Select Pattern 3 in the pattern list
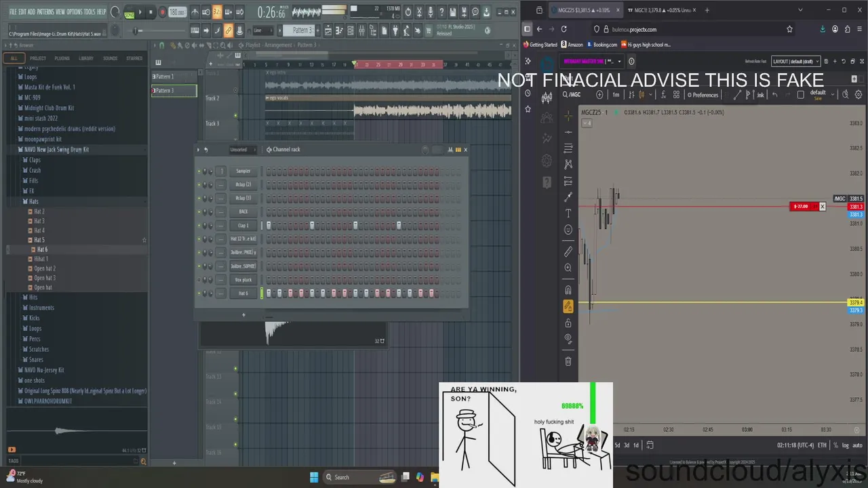Screen dimensions: 868x488 click(174, 91)
